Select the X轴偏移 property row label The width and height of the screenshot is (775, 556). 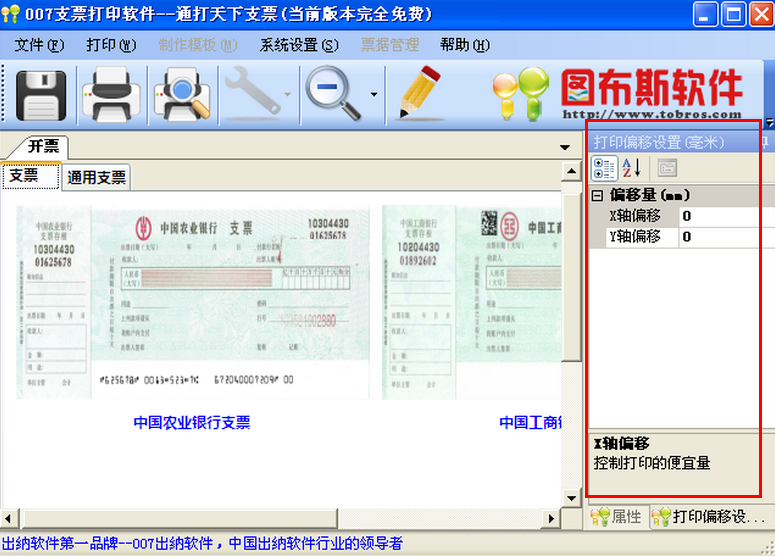point(635,216)
